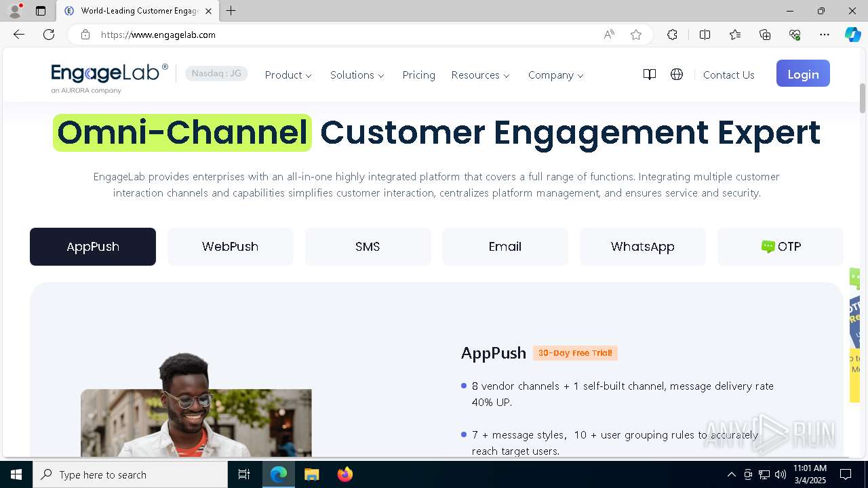
Task: View site information lock icon
Action: point(85,35)
